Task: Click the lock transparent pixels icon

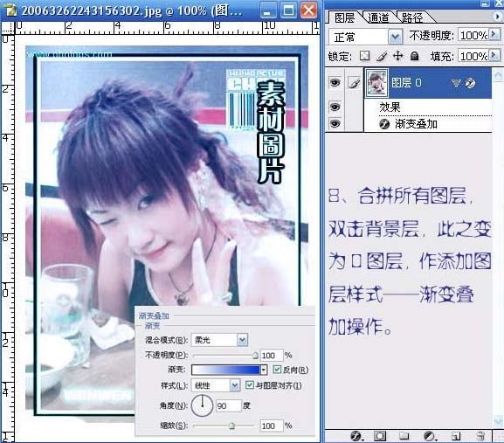Action: [364, 56]
